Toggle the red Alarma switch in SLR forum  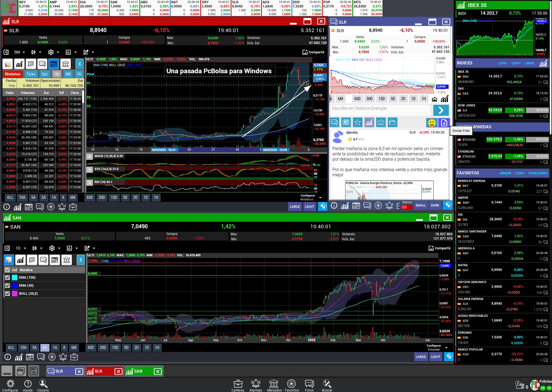[x=407, y=207]
